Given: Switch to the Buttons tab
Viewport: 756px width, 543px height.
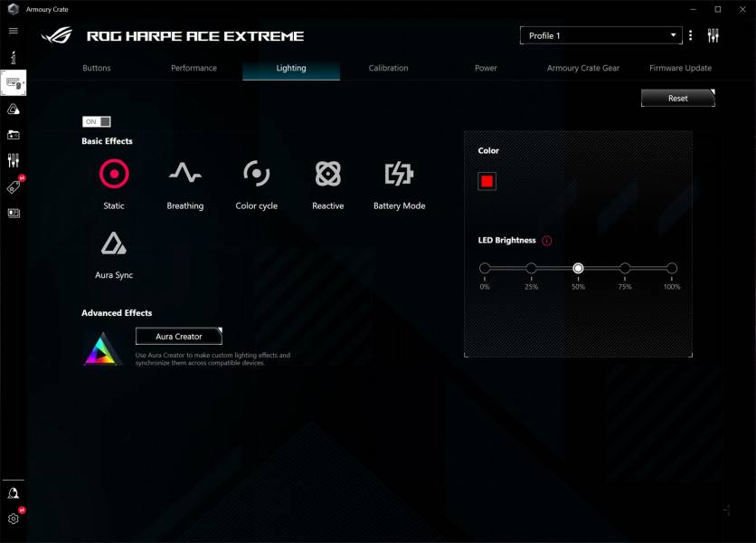Looking at the screenshot, I should coord(97,68).
